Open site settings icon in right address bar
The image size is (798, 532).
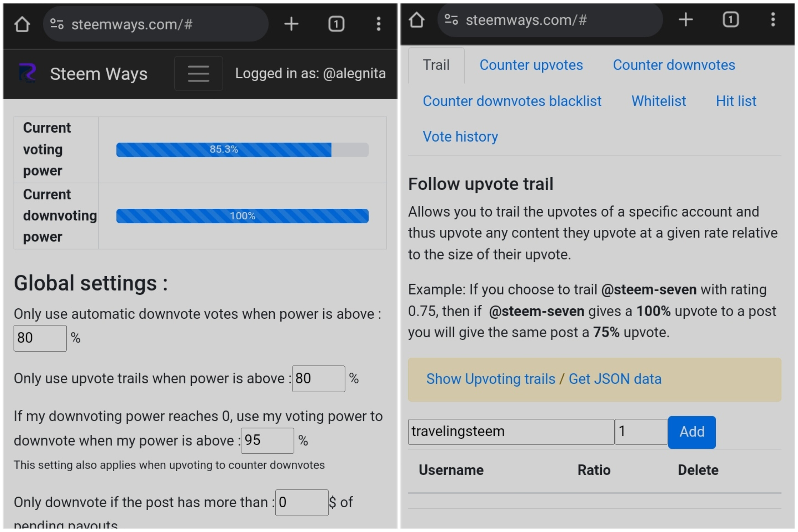(451, 20)
